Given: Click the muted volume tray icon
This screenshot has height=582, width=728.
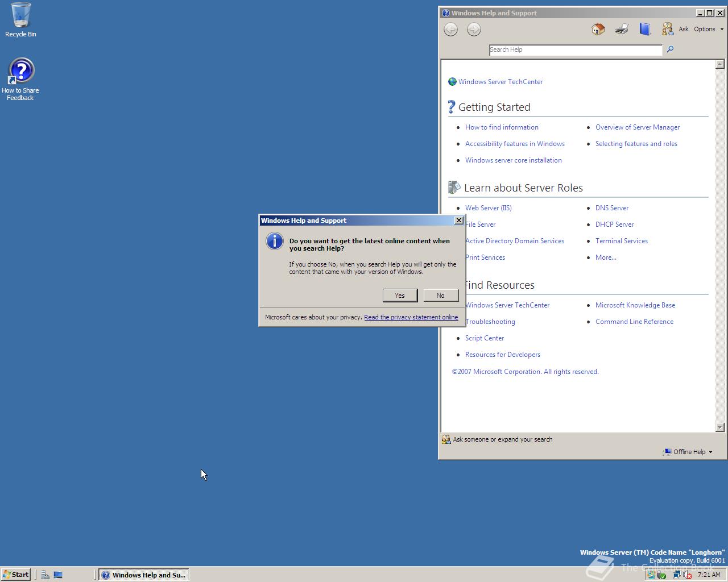Looking at the screenshot, I should [x=687, y=575].
